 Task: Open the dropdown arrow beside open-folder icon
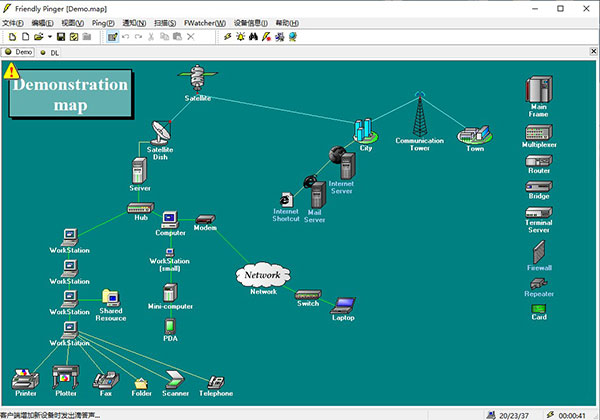[49, 36]
